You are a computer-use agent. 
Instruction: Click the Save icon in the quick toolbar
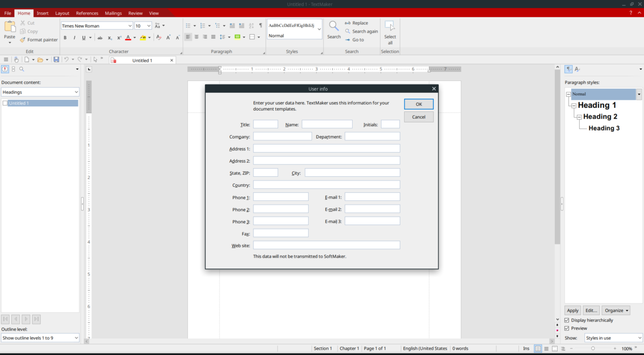pyautogui.click(x=56, y=60)
